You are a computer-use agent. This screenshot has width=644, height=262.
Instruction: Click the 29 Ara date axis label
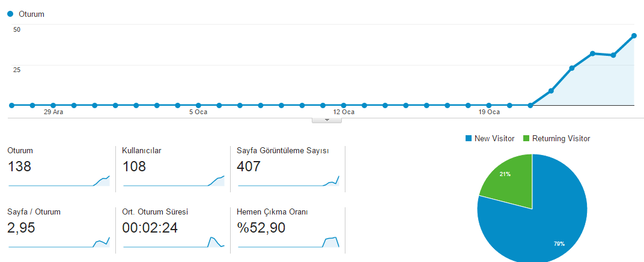coord(53,112)
